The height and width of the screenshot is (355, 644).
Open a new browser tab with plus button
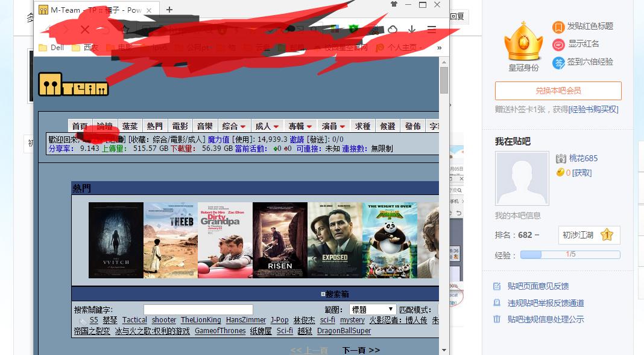click(169, 10)
